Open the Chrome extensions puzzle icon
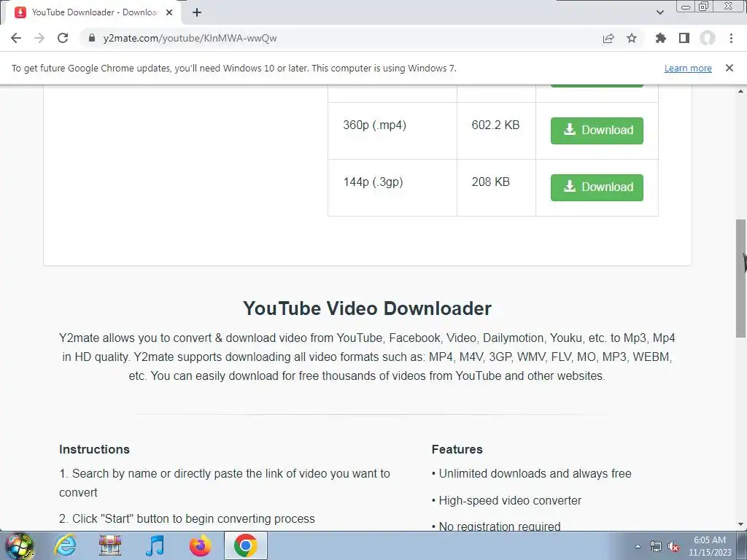The image size is (747, 560). 661,38
